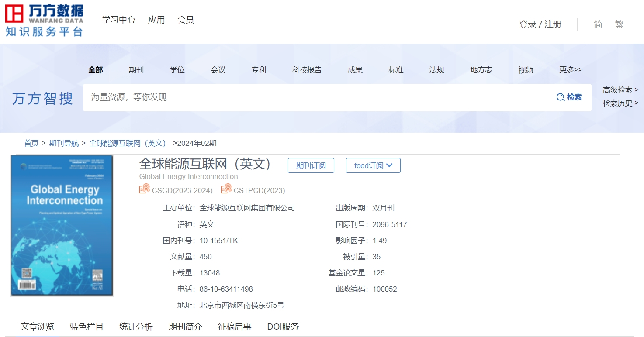Open 应用 in top navigation
Image resolution: width=644 pixels, height=337 pixels.
(156, 20)
